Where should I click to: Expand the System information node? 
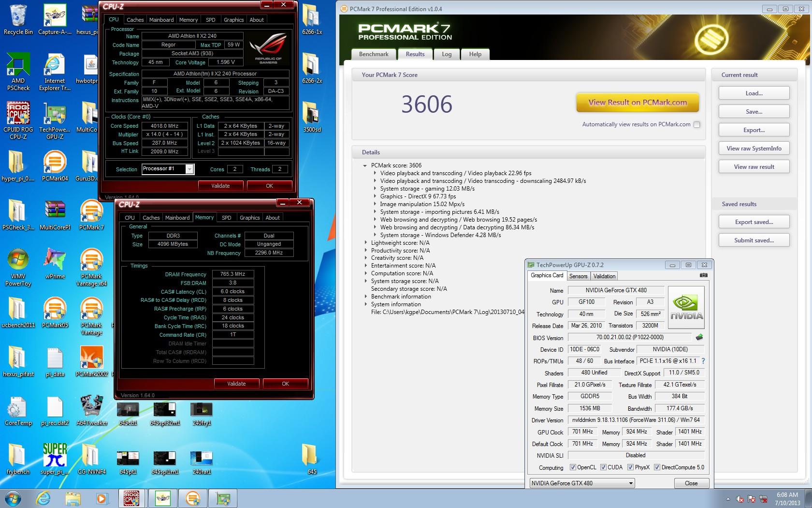click(365, 304)
